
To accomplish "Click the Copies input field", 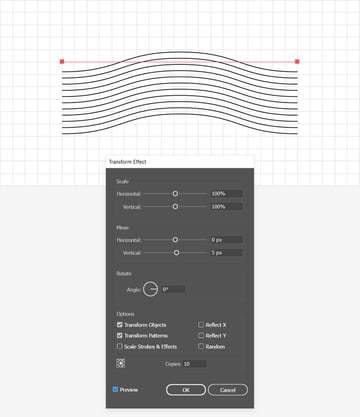I will tap(194, 364).
